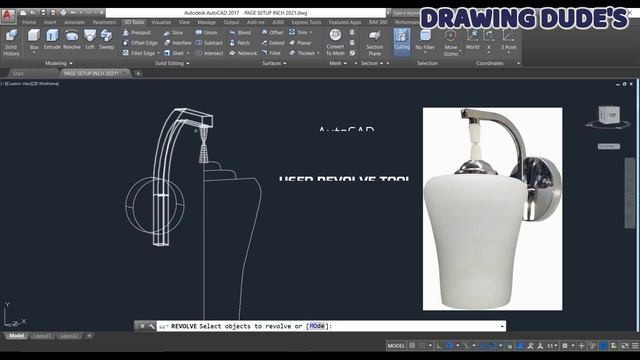Viewport: 640px width, 360px height.
Task: Click the surface Extend tool
Action: (273, 42)
